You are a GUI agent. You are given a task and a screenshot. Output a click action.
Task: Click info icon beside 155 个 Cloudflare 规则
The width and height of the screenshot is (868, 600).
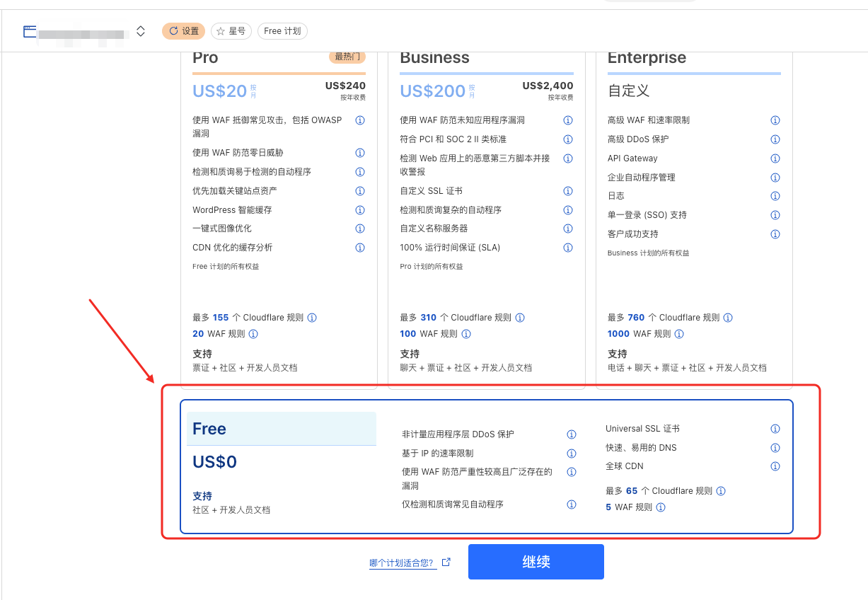tap(312, 318)
